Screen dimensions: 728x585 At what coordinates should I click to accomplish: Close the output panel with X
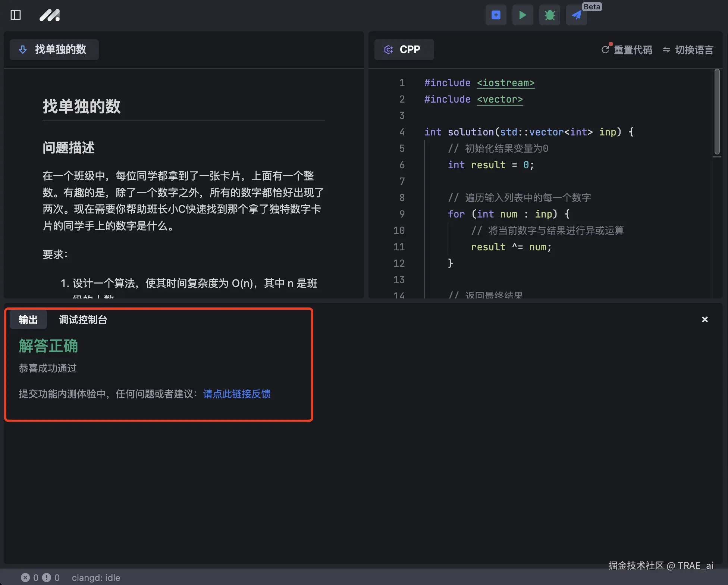[705, 319]
